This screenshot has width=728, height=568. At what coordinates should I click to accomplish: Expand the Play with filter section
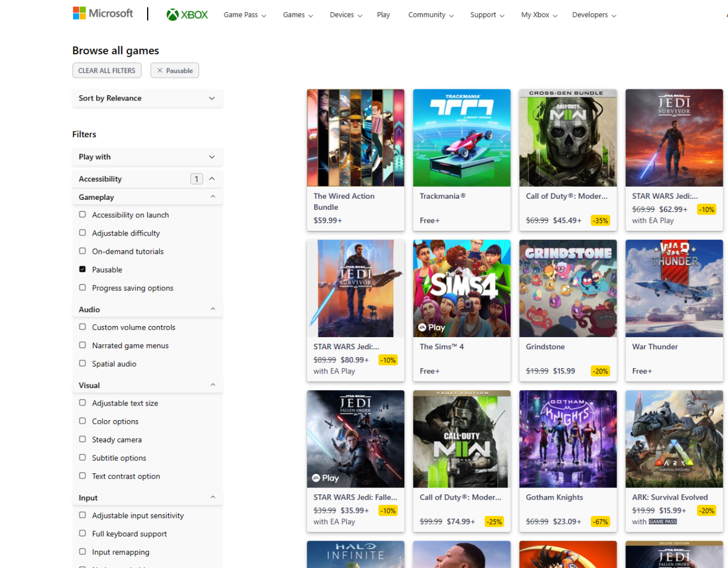click(147, 157)
